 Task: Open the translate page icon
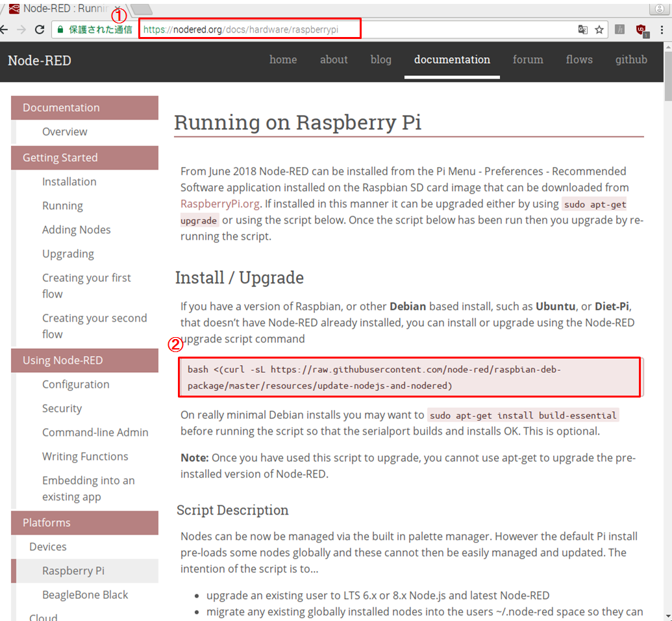[583, 29]
